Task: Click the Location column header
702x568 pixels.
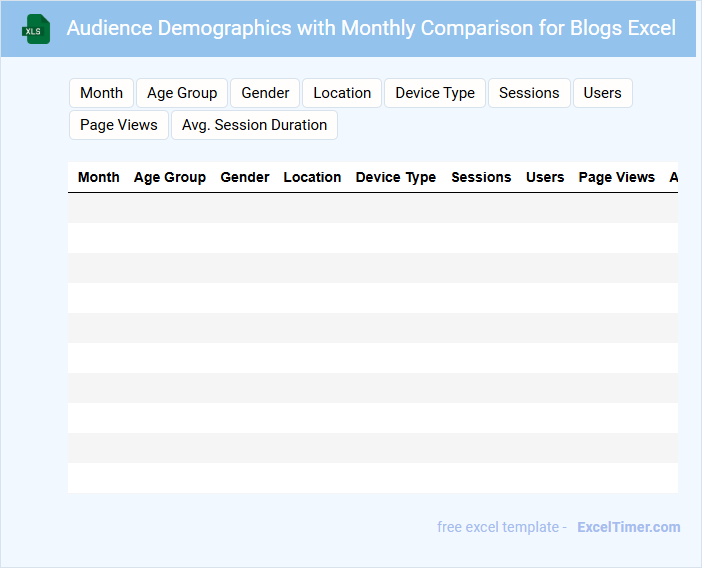Action: (312, 177)
